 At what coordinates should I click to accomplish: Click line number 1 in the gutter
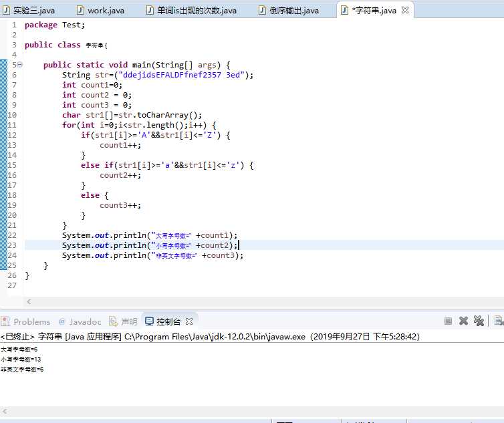pyautogui.click(x=14, y=25)
